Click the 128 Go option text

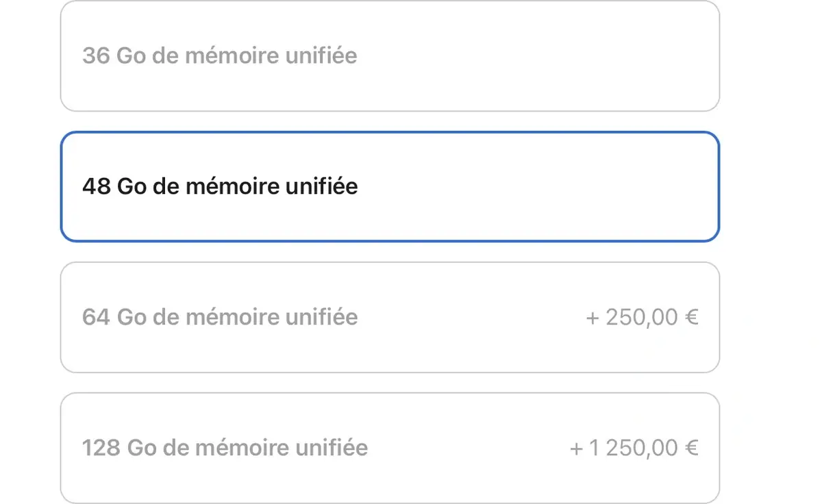tap(225, 447)
